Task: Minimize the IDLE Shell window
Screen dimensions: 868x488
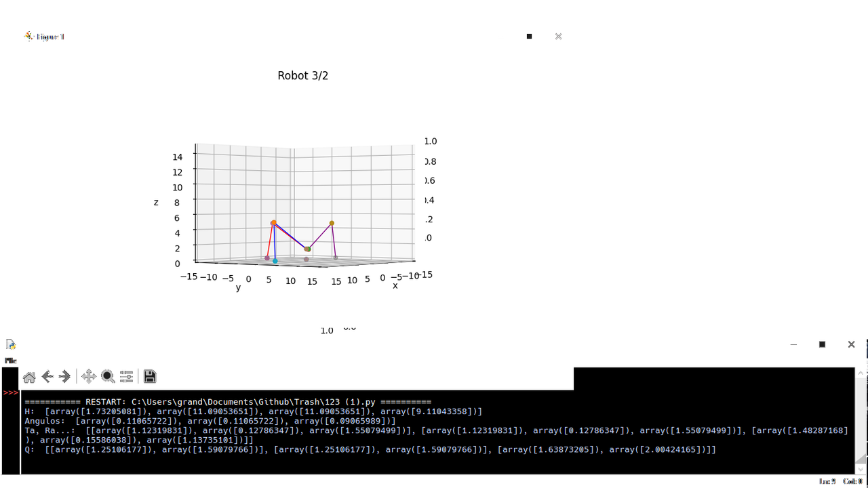Action: pyautogui.click(x=793, y=344)
